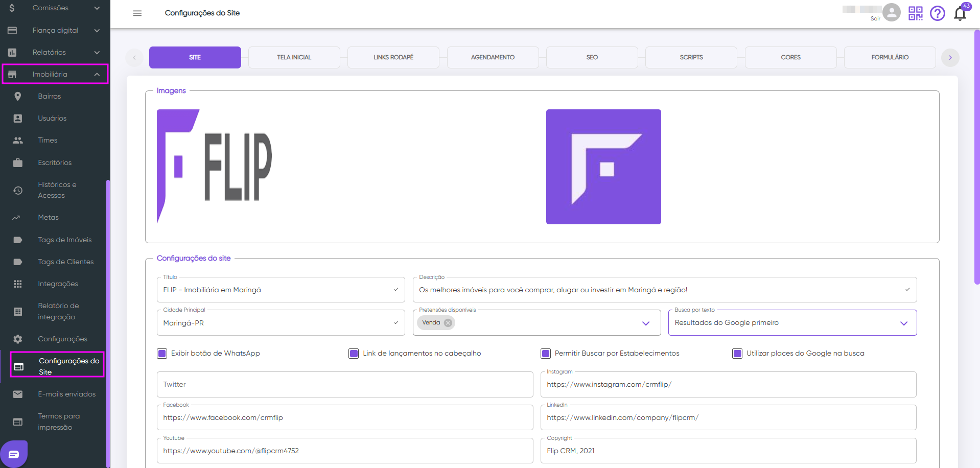Open the SCRIPTS tab
This screenshot has width=980, height=468.
(691, 57)
